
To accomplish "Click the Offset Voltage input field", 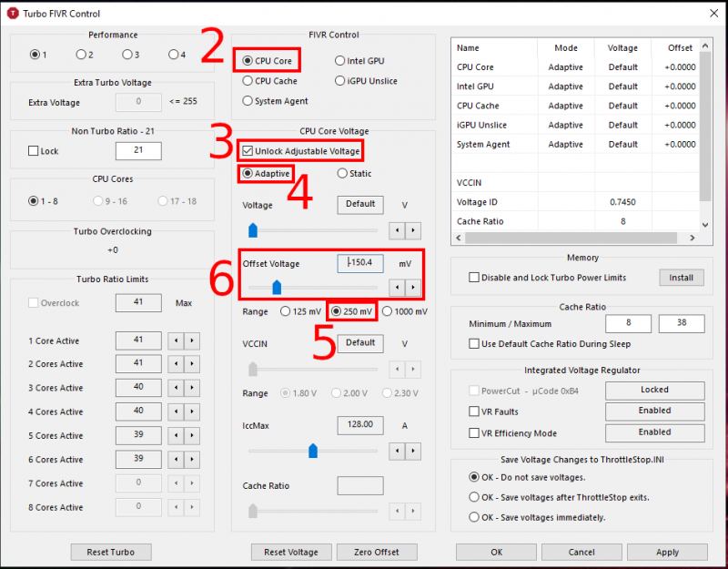I will (360, 263).
